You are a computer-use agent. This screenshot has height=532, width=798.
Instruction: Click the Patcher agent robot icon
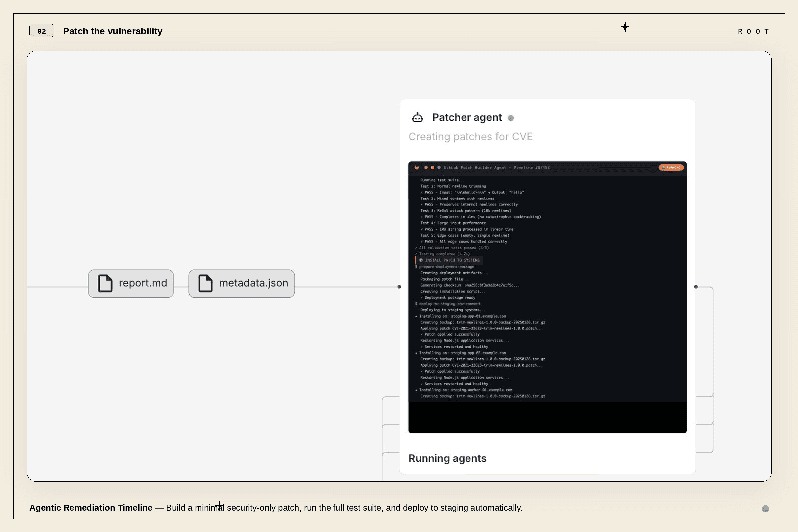pos(417,117)
